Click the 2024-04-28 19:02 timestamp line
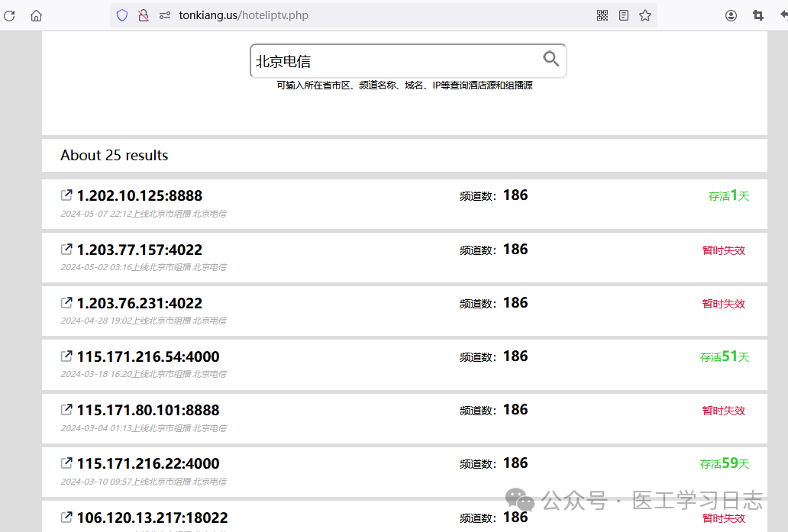This screenshot has width=788, height=532. [144, 321]
